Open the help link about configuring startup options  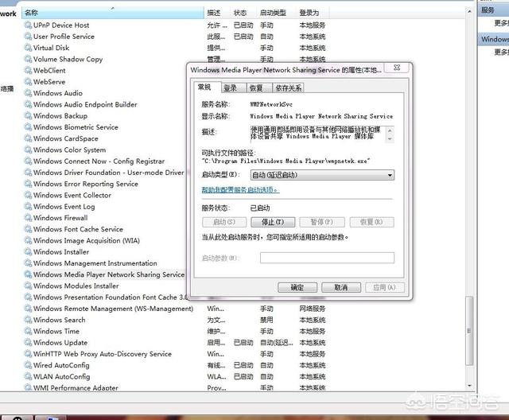[240, 190]
